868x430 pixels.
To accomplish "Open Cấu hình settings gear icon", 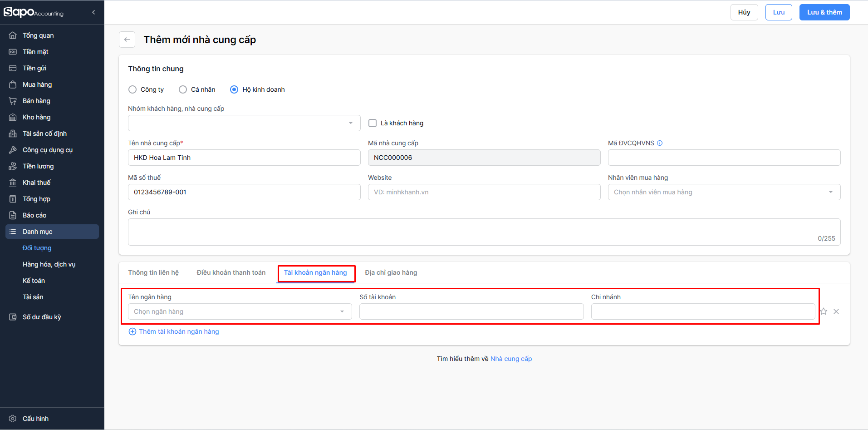I will point(13,419).
